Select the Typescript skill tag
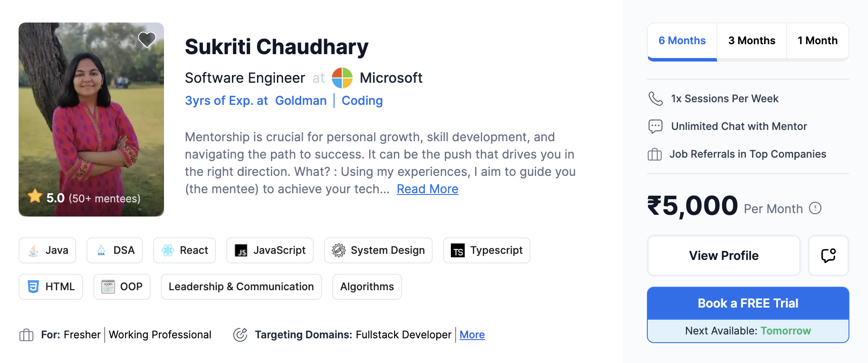The image size is (868, 363). [486, 250]
